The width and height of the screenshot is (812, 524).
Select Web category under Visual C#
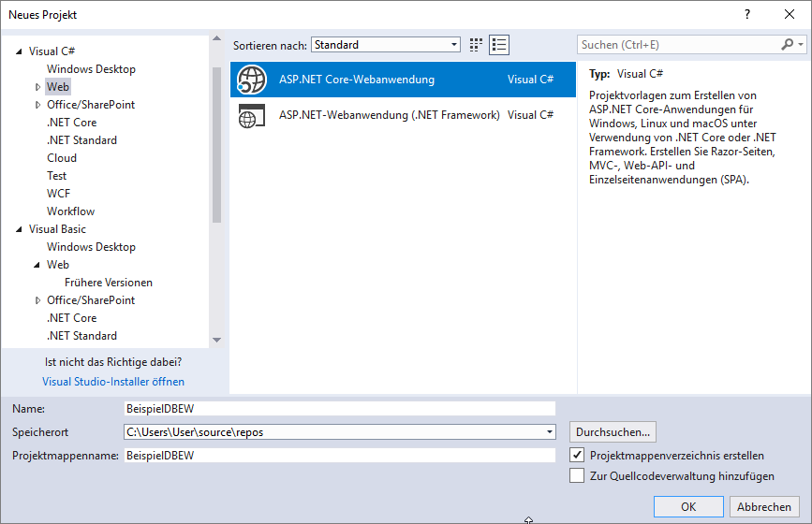click(x=57, y=87)
